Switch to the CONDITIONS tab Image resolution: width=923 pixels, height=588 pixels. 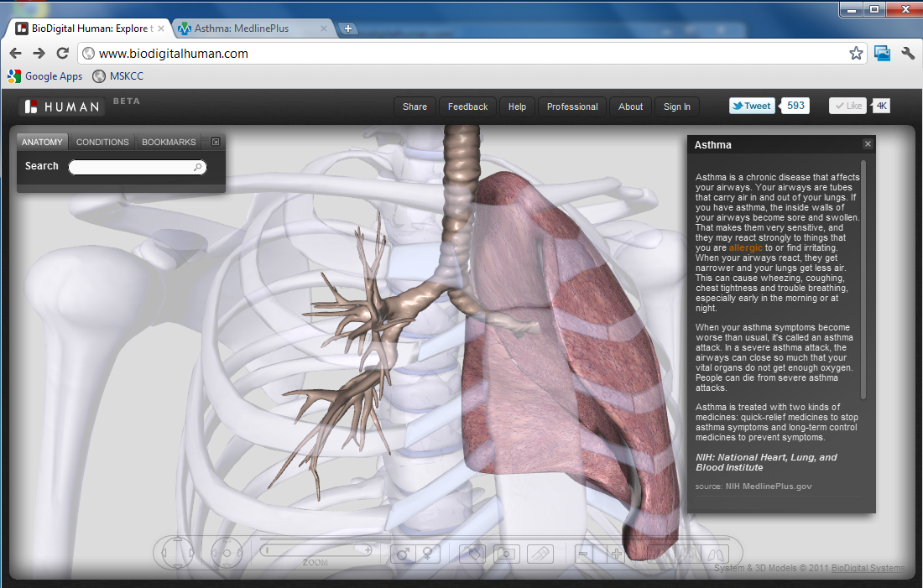coord(102,142)
